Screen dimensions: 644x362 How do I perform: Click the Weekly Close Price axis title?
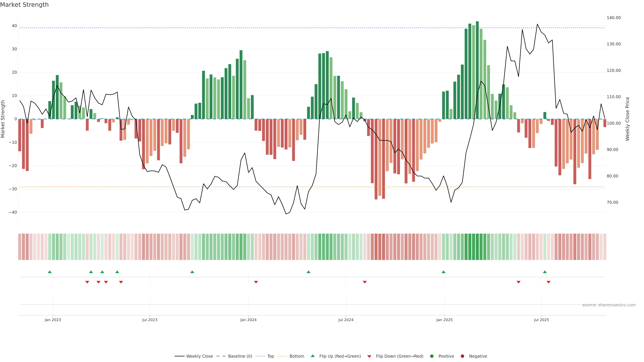[628, 119]
